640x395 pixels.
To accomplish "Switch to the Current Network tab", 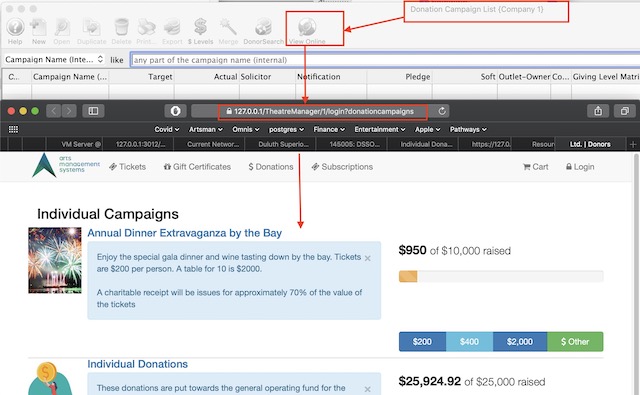I will pos(209,144).
